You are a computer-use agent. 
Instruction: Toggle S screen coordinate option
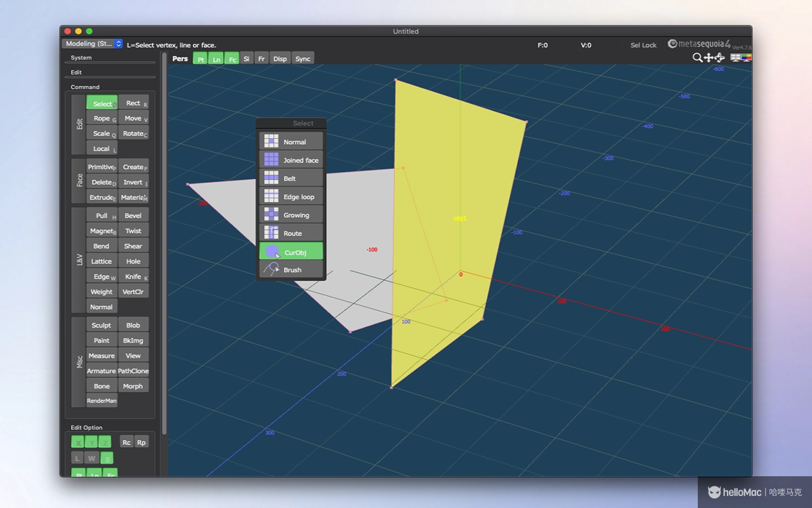pos(107,458)
